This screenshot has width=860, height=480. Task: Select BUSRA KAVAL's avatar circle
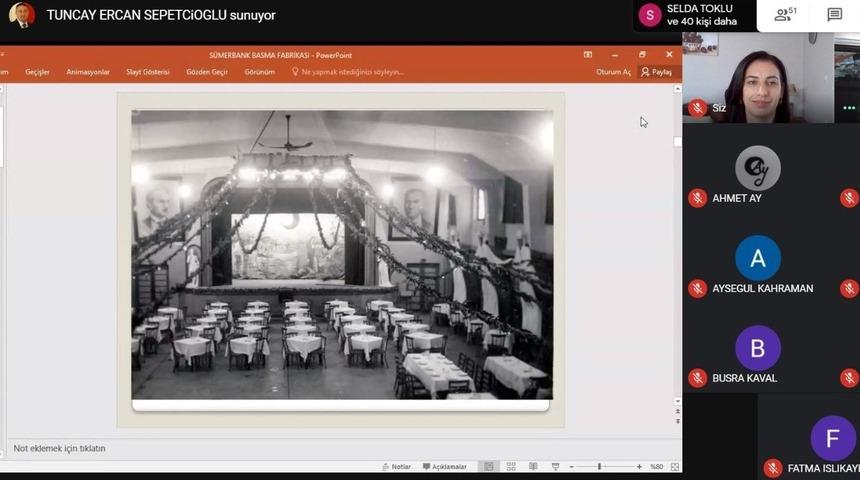point(757,348)
